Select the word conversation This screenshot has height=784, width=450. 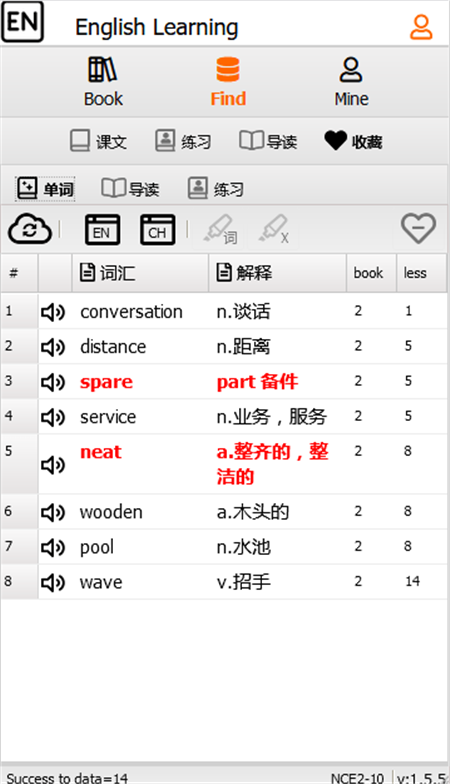click(131, 312)
